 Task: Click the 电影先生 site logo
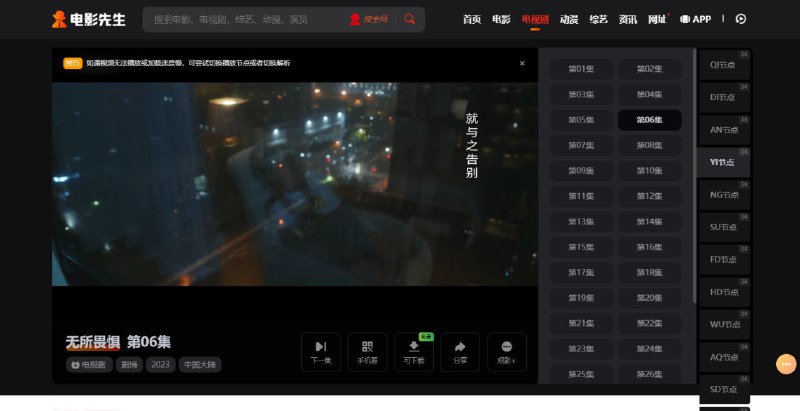tap(89, 19)
